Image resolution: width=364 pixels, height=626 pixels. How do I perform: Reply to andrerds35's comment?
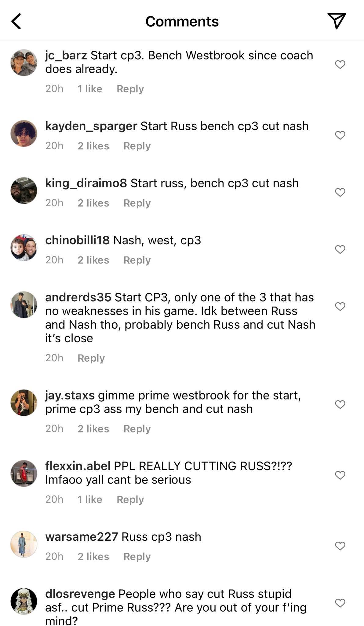click(91, 358)
